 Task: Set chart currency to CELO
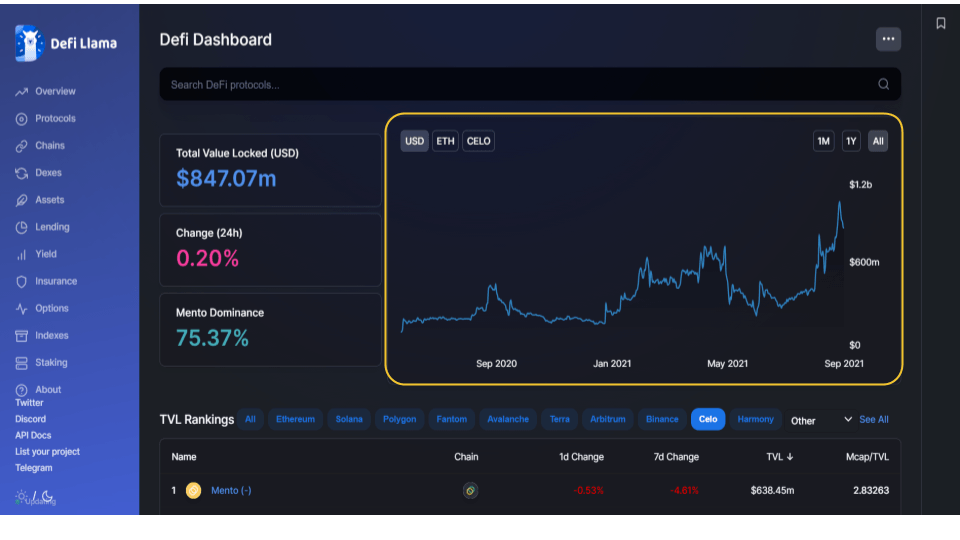coord(478,141)
